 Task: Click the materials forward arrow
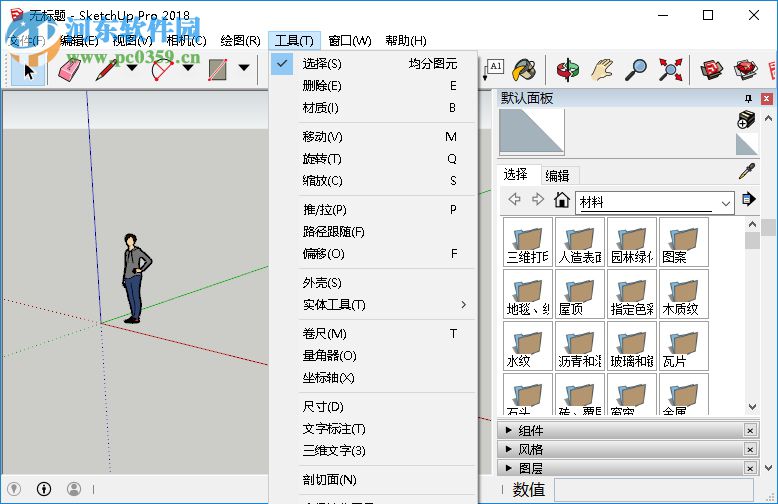[538, 199]
